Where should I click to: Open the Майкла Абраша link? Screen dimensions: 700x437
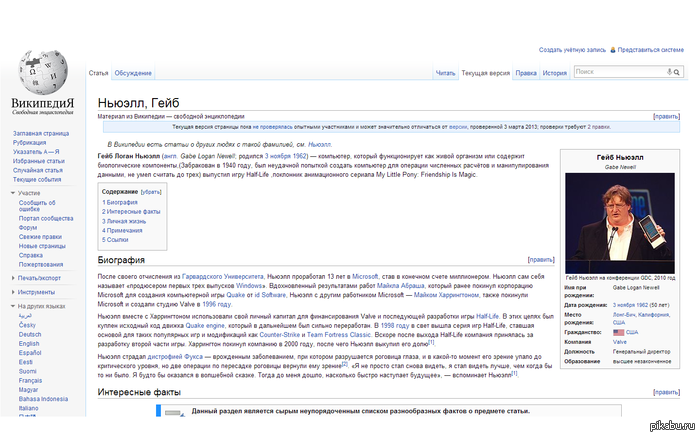coord(400,286)
